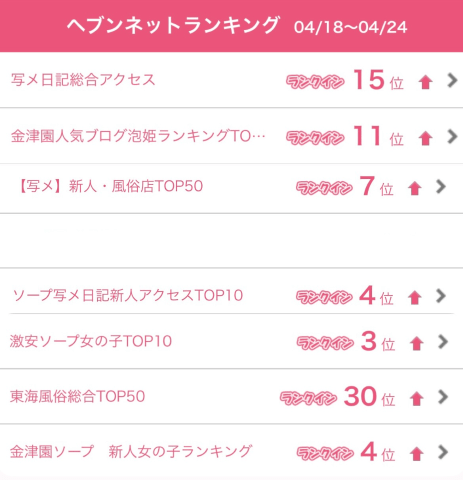Open chevron for ソープ写メ日記新人アクセスTOP10 row
The width and height of the screenshot is (463, 480).
(x=441, y=296)
